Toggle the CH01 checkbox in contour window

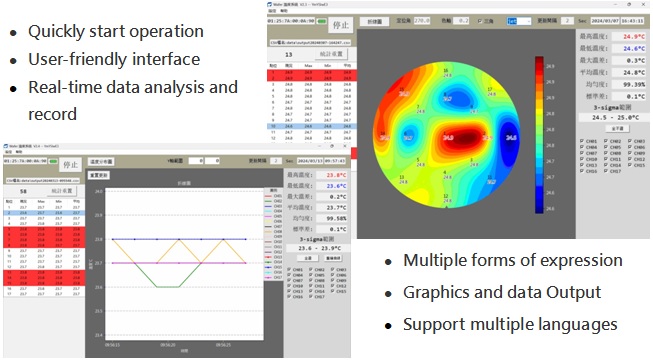pyautogui.click(x=582, y=141)
